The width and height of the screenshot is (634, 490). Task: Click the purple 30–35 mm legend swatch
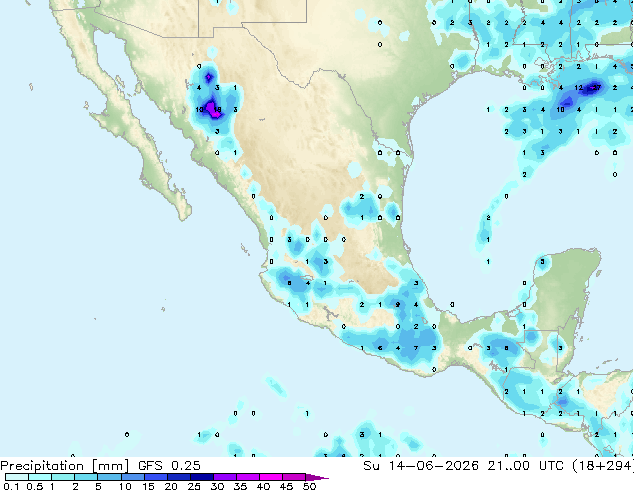[224, 477]
